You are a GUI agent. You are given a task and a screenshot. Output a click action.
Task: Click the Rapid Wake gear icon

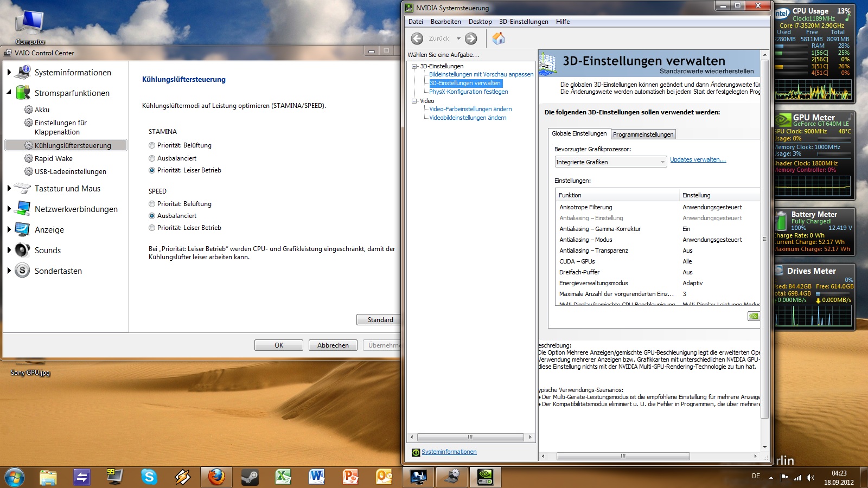(x=29, y=158)
